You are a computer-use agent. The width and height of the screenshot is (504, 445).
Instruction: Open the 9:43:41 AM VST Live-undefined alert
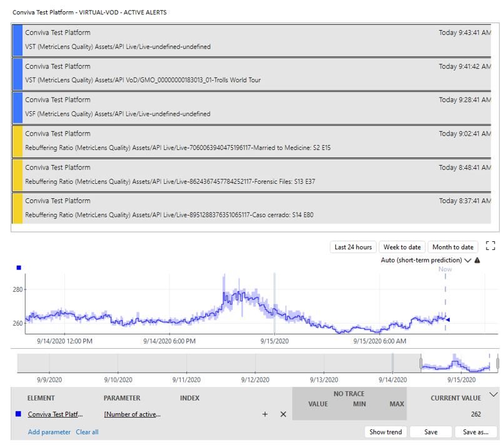[x=251, y=40]
